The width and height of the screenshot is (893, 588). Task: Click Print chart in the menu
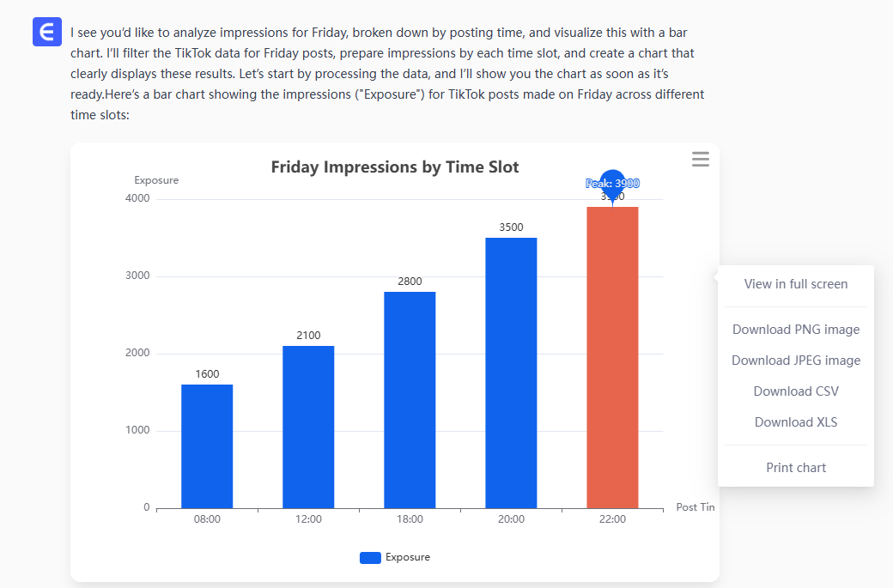pos(796,468)
